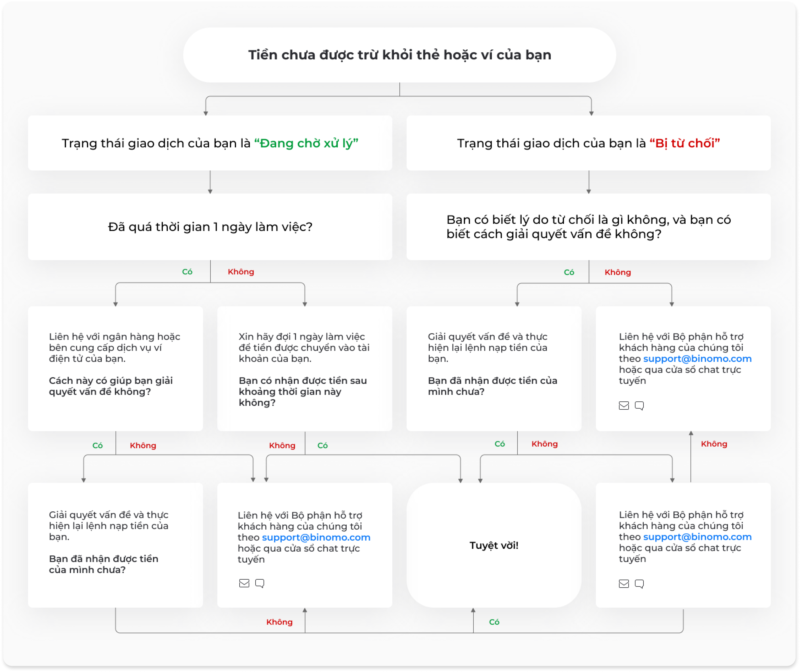Screen dimensions: 800x672
Task: Click the green "Có" label under the working-day question
Action: pyautogui.click(x=187, y=272)
